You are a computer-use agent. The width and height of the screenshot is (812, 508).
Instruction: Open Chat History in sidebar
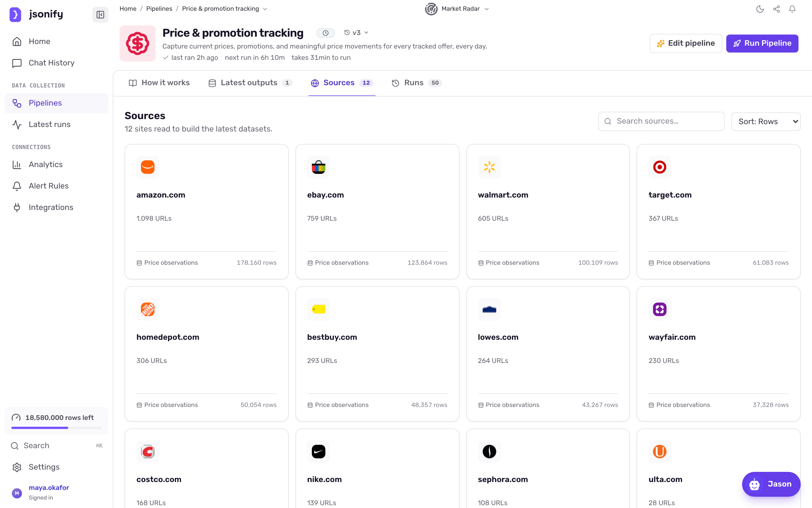(x=56, y=63)
